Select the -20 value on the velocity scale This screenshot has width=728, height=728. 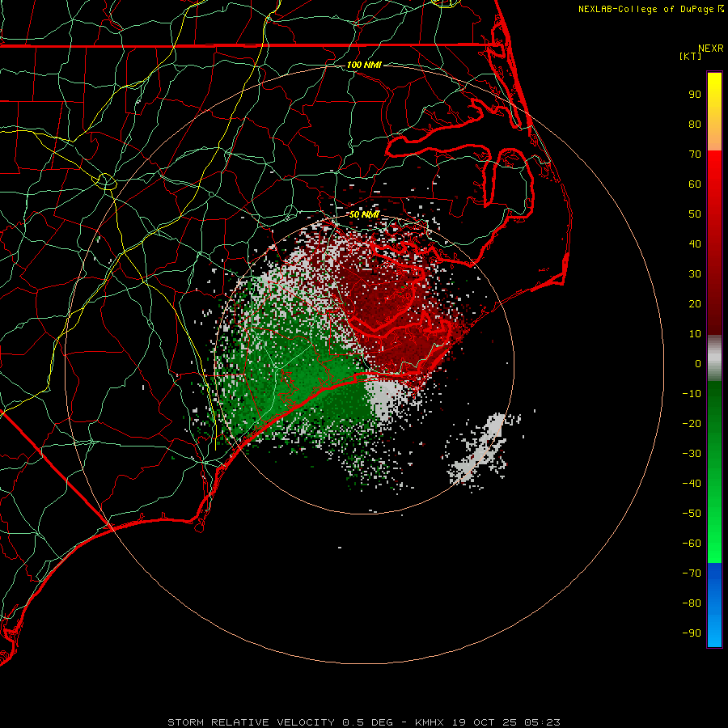[x=692, y=423]
